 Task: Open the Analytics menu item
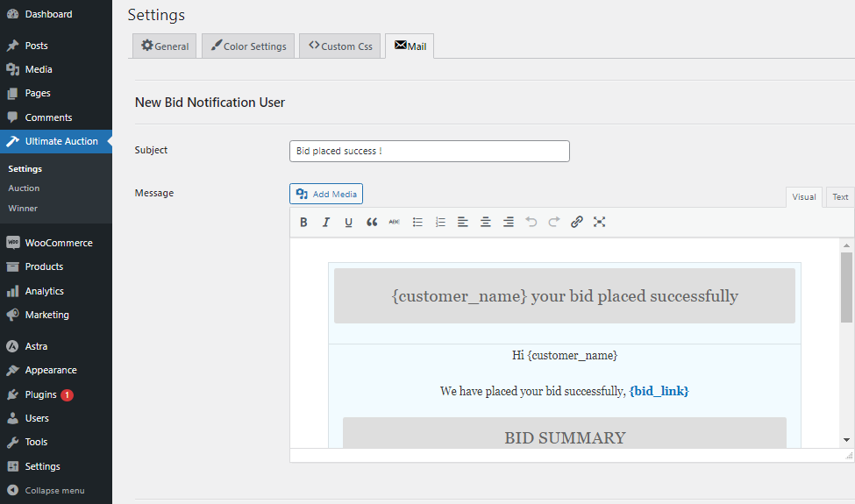coord(56,291)
